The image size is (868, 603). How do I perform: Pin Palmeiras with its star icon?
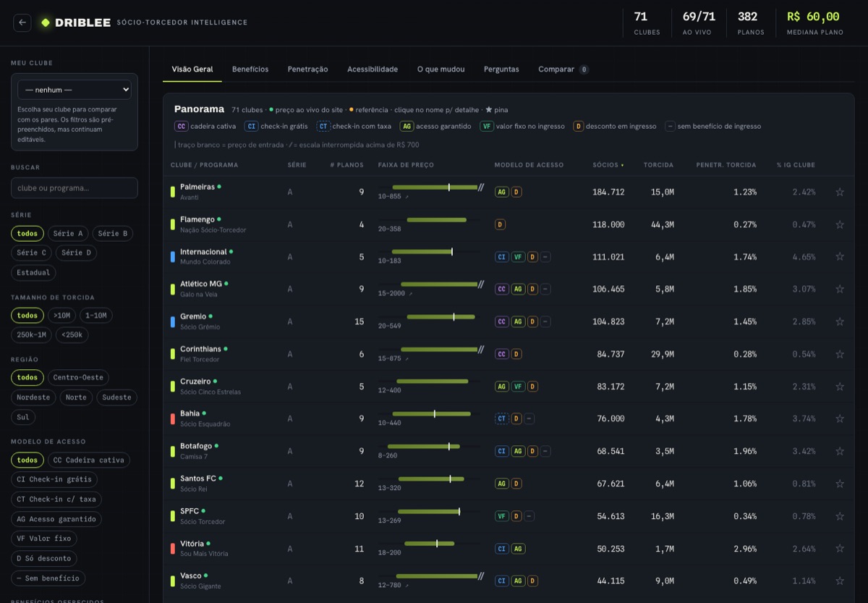[840, 192]
